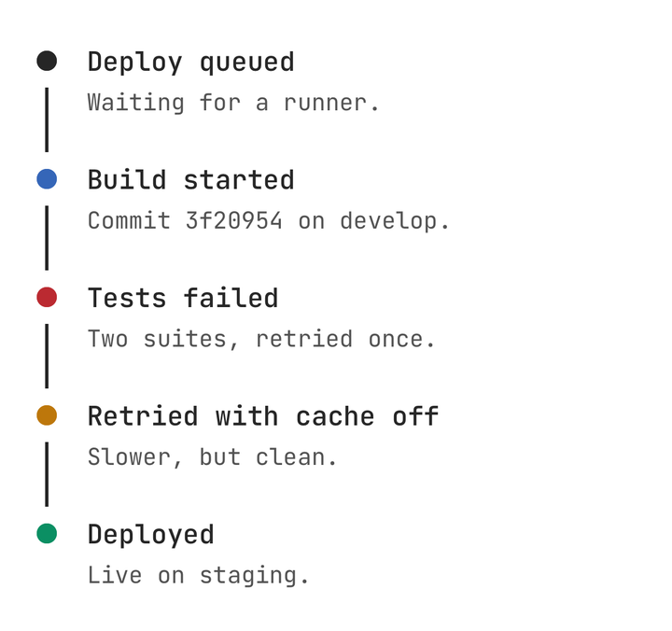672x631 pixels.
Task: Open the Deploy queued event title
Action: (x=190, y=63)
